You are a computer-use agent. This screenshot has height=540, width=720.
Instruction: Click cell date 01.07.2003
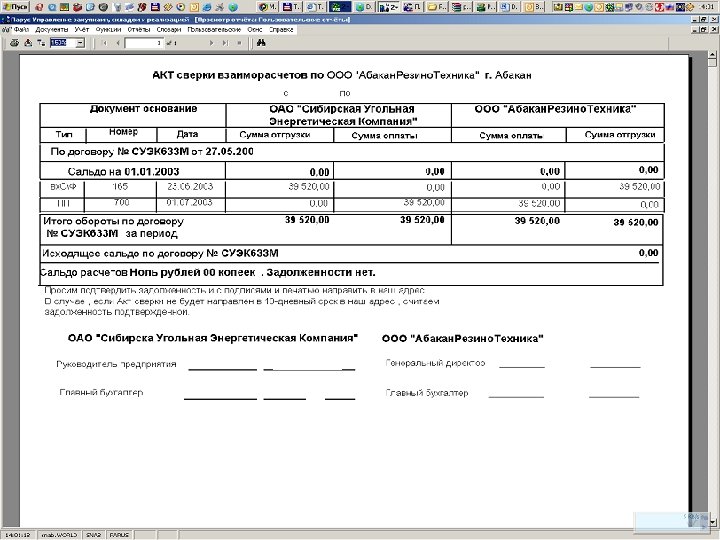pyautogui.click(x=189, y=202)
